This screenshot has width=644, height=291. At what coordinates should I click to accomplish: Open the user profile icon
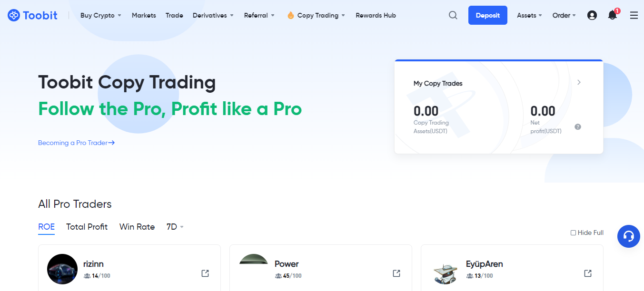[592, 15]
